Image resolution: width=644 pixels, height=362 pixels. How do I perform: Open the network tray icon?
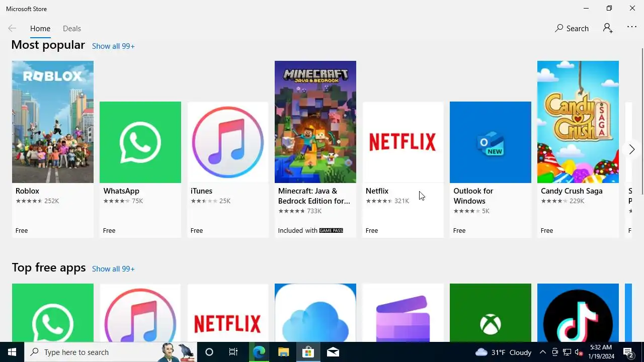click(x=567, y=352)
